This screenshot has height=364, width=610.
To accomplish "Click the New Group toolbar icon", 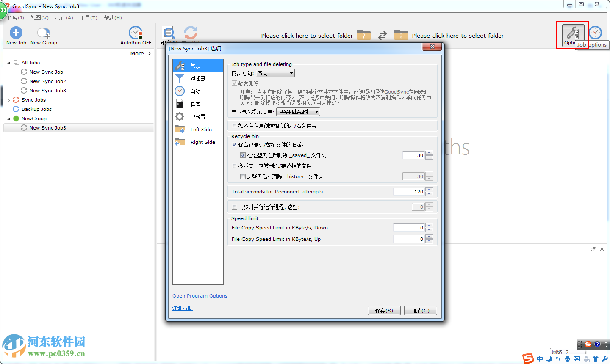I will (44, 33).
